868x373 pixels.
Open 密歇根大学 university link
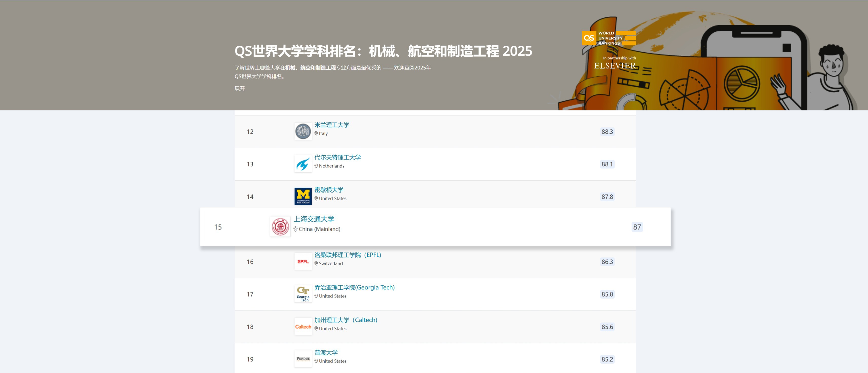pos(329,190)
